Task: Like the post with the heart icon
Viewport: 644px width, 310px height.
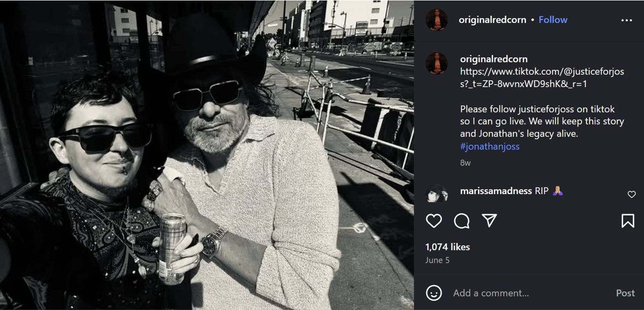Action: pyautogui.click(x=434, y=221)
